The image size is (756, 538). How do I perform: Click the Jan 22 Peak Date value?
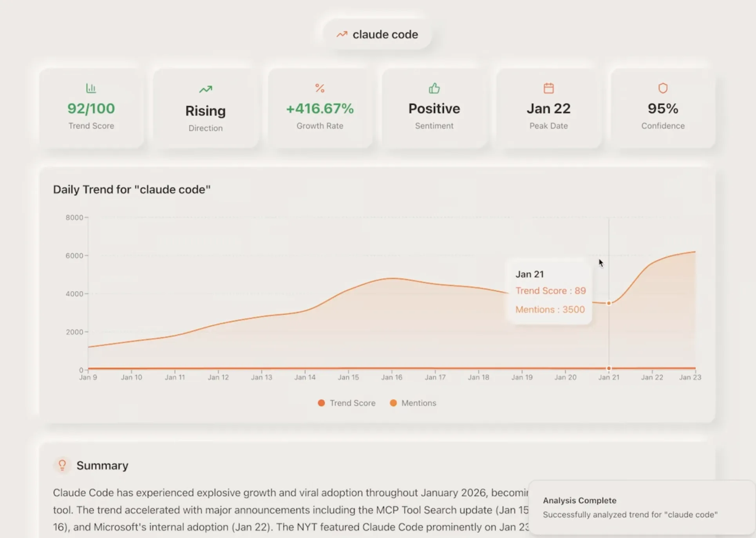[548, 108]
